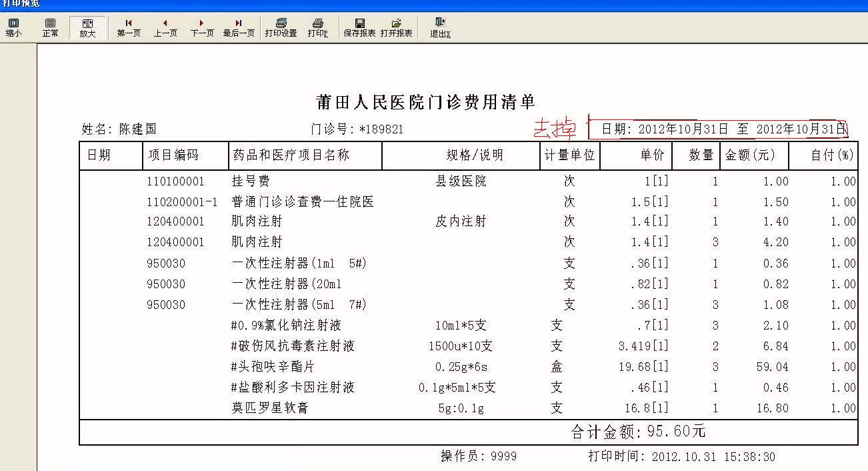Click the report title 莆田人民医院门诊费用清单

click(x=426, y=102)
